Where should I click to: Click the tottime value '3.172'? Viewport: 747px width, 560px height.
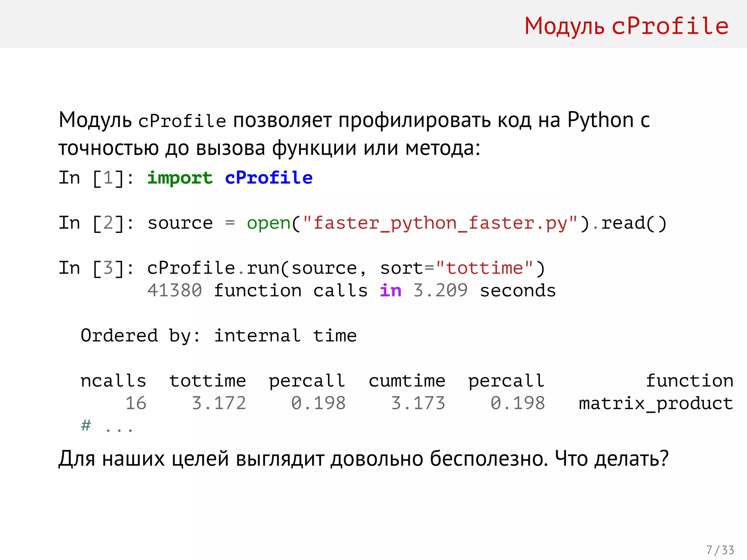[x=219, y=404]
